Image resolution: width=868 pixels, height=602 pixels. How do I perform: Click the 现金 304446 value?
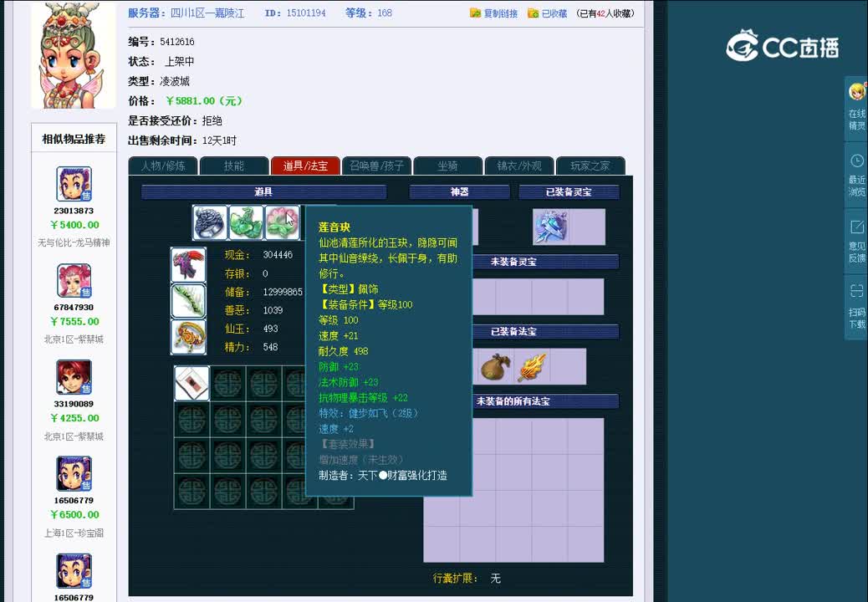coord(278,254)
